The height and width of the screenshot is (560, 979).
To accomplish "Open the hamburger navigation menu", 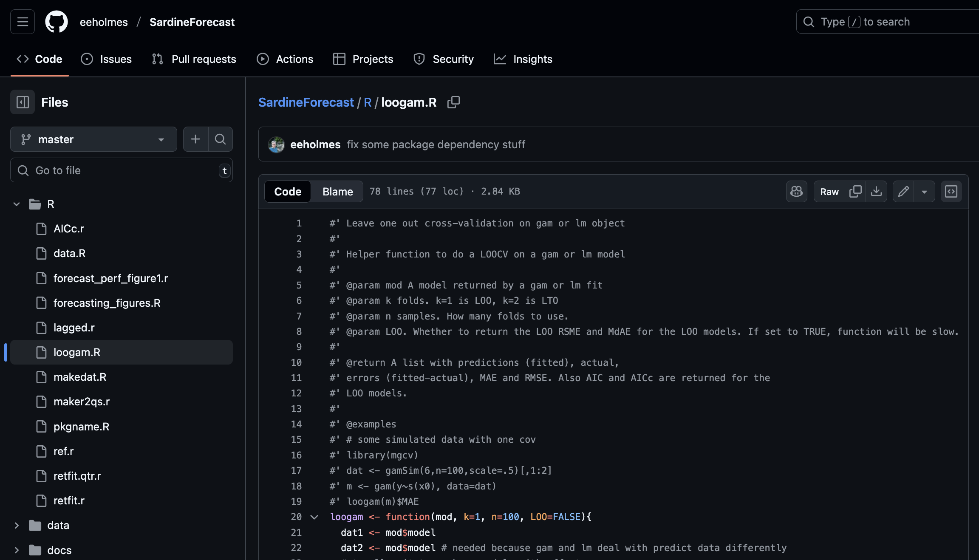I will tap(23, 22).
